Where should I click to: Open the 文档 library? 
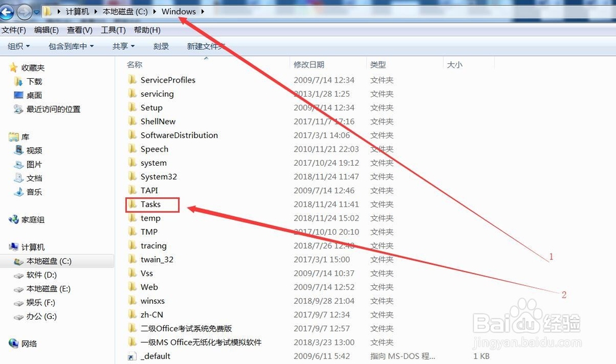pos(34,178)
